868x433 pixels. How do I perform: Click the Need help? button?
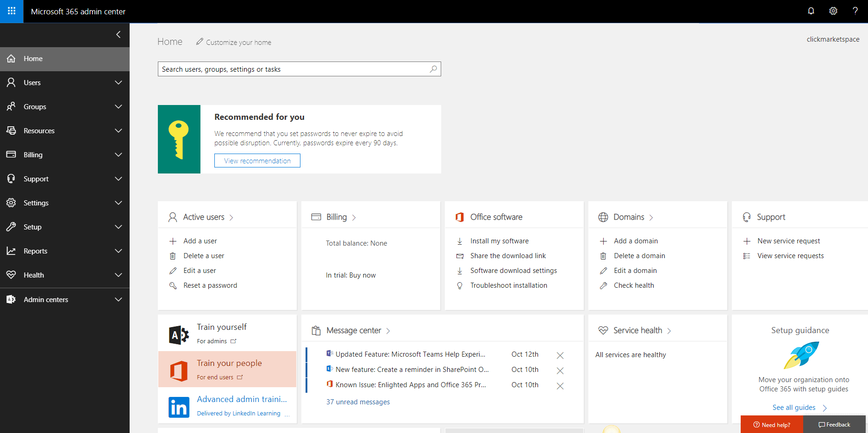[x=772, y=425]
